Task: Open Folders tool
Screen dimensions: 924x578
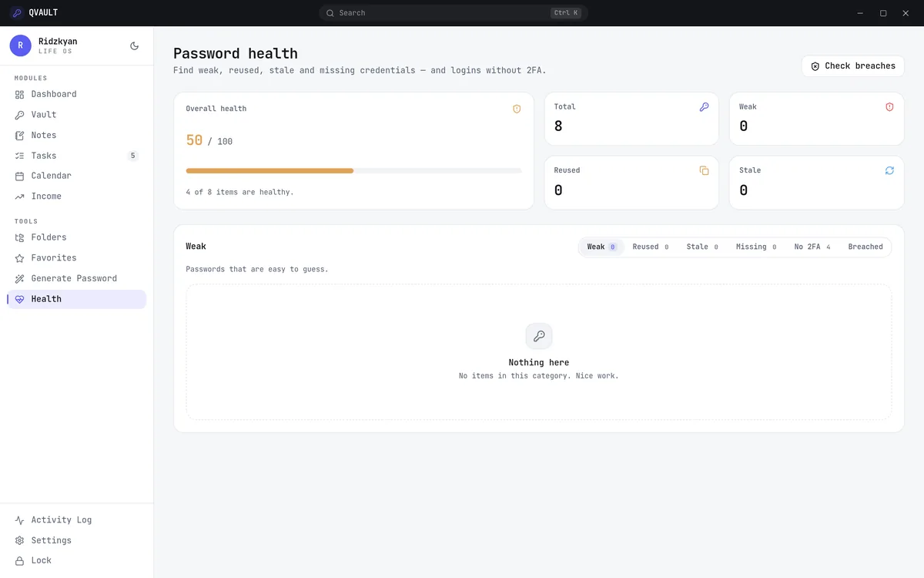Action: 77,237
